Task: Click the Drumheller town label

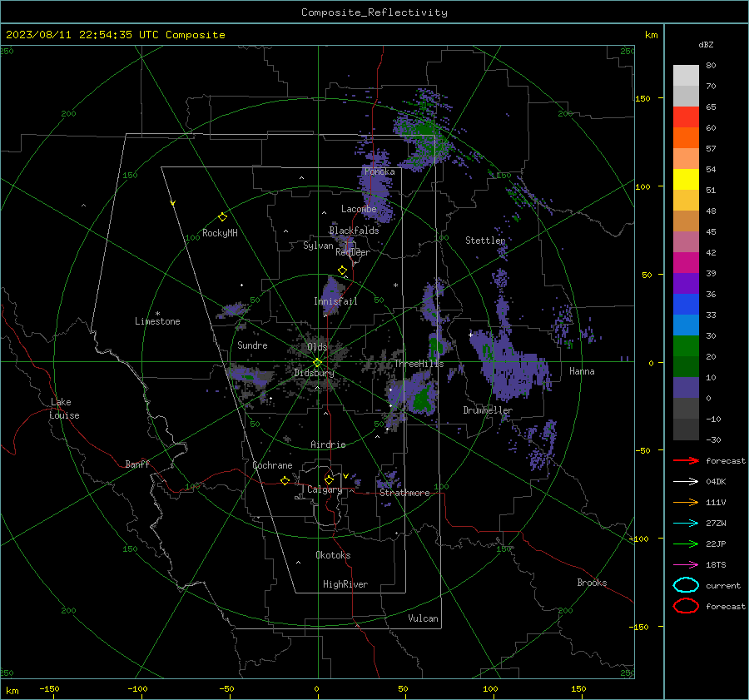Action: coord(488,410)
